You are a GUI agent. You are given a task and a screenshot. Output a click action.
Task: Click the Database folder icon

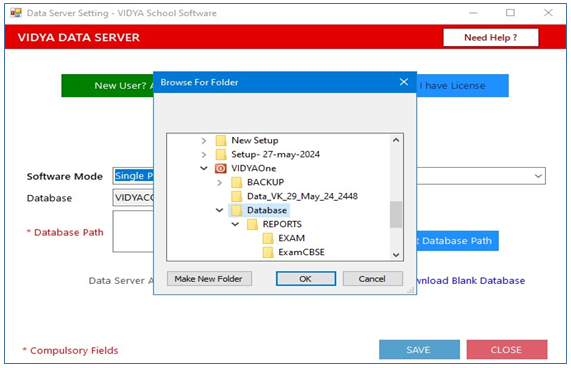236,210
